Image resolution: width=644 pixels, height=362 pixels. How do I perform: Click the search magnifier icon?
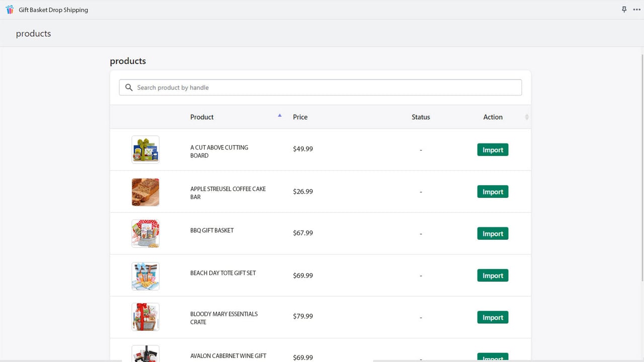129,87
